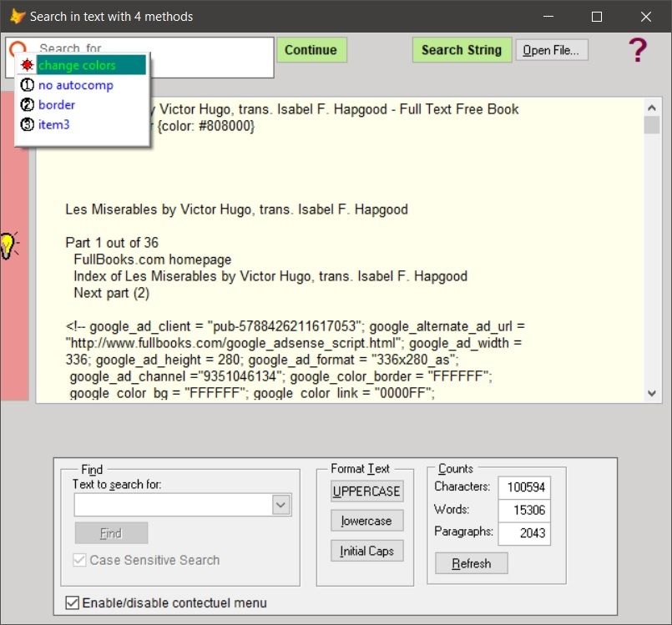The height and width of the screenshot is (625, 672).
Task: Convert text with the UPPERCASE button
Action: click(x=366, y=491)
